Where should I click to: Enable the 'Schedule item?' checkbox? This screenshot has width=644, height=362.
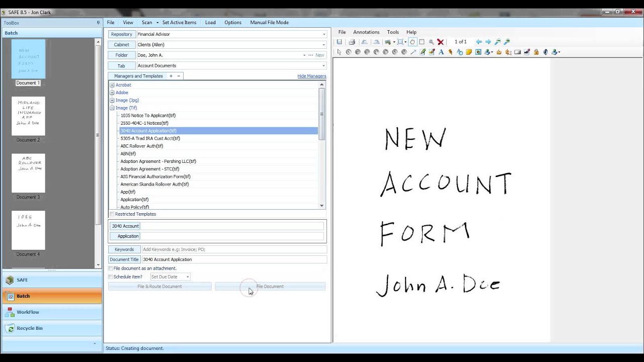111,277
